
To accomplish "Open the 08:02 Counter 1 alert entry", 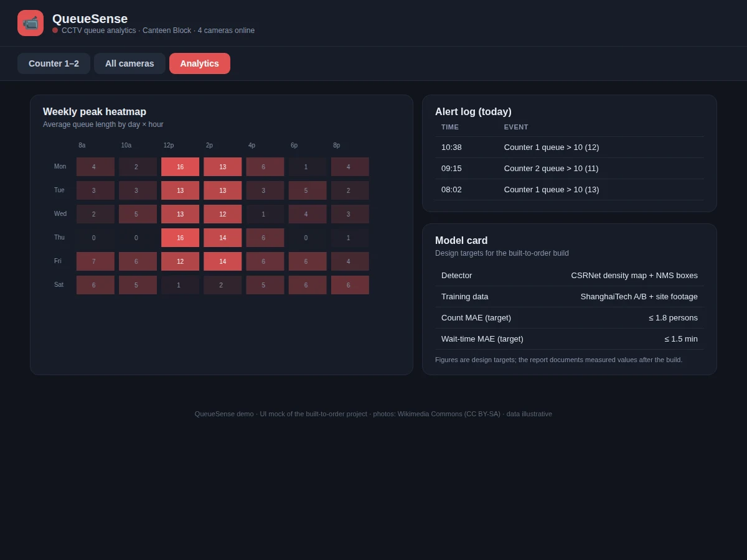I will click(x=570, y=190).
